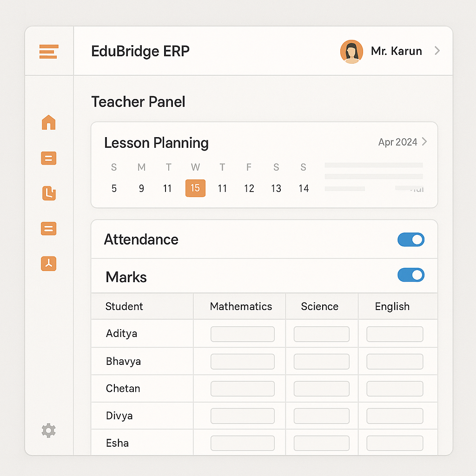Click Aditya's English marks field

point(395,334)
